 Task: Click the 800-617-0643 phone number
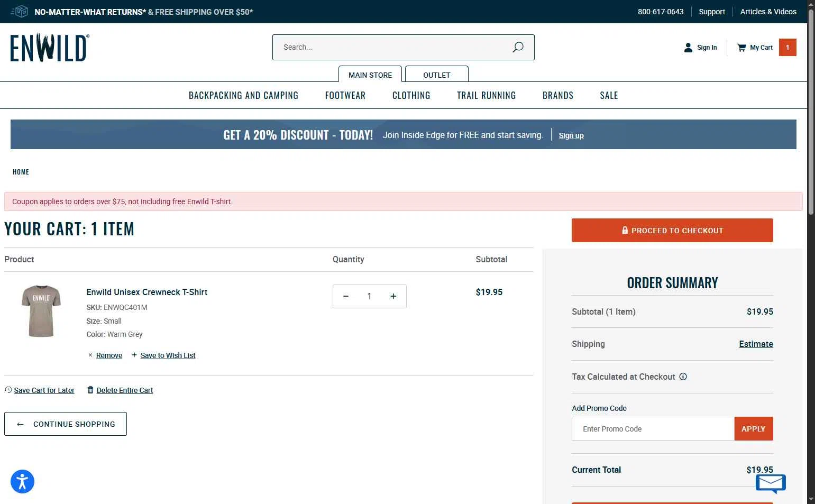tap(661, 12)
